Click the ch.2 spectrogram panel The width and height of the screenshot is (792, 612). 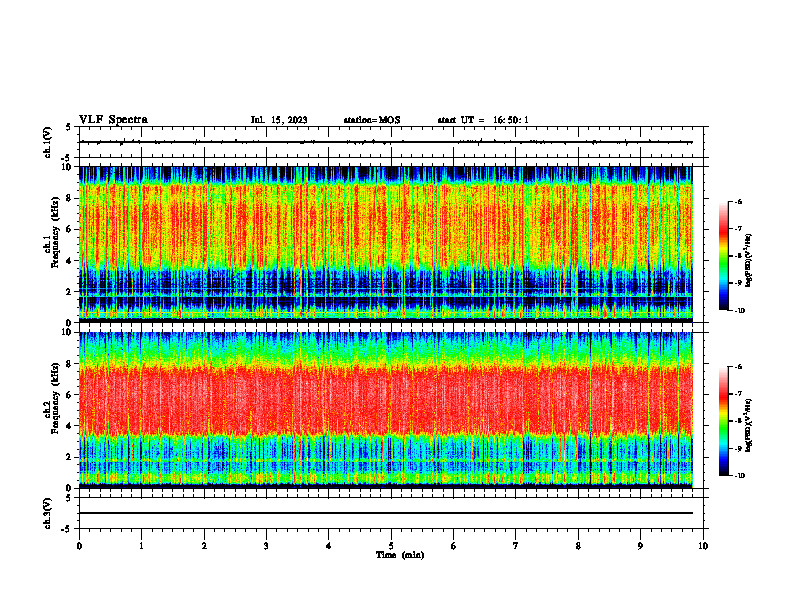point(385,410)
